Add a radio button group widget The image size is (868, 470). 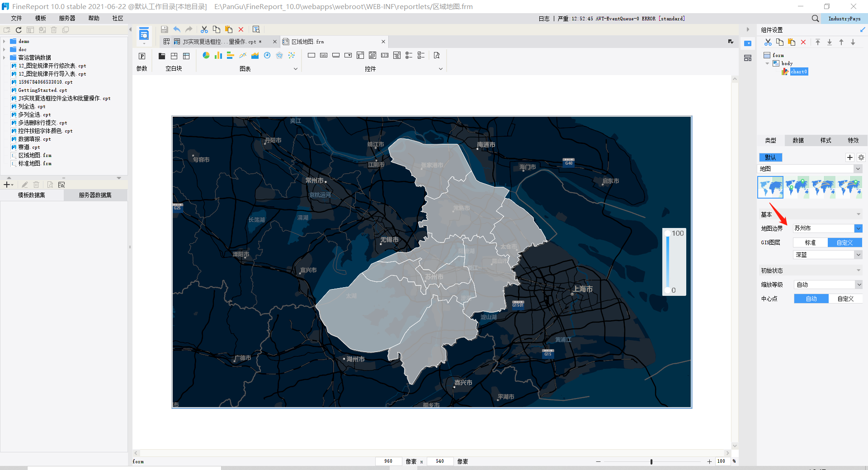point(409,55)
